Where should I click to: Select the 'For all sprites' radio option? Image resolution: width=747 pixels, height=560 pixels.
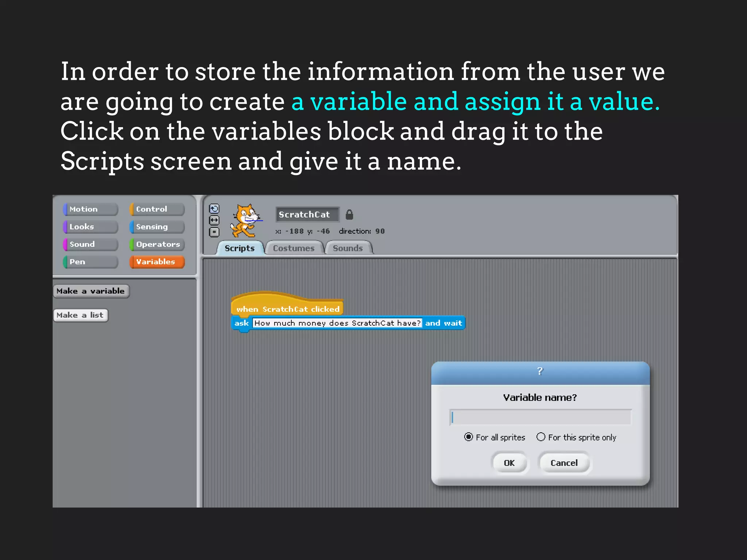494,437
